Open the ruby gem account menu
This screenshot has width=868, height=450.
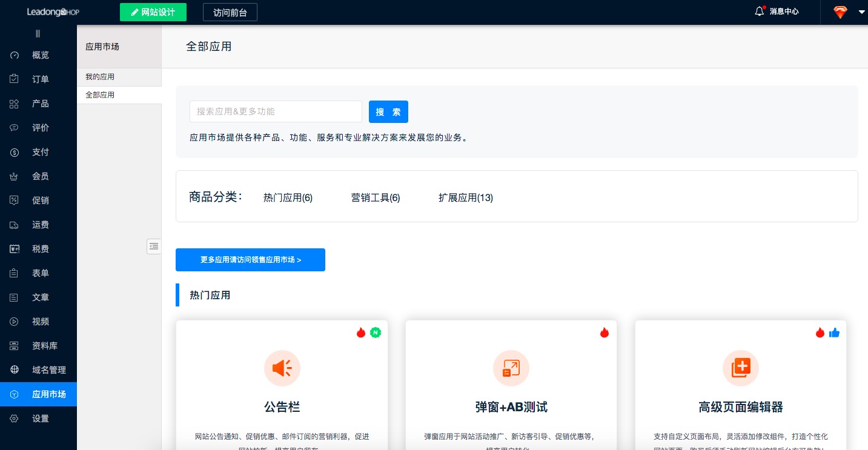click(x=840, y=12)
